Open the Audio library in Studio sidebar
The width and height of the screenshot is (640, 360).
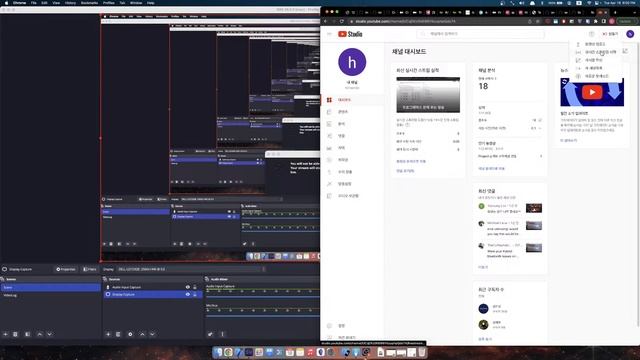[352, 196]
